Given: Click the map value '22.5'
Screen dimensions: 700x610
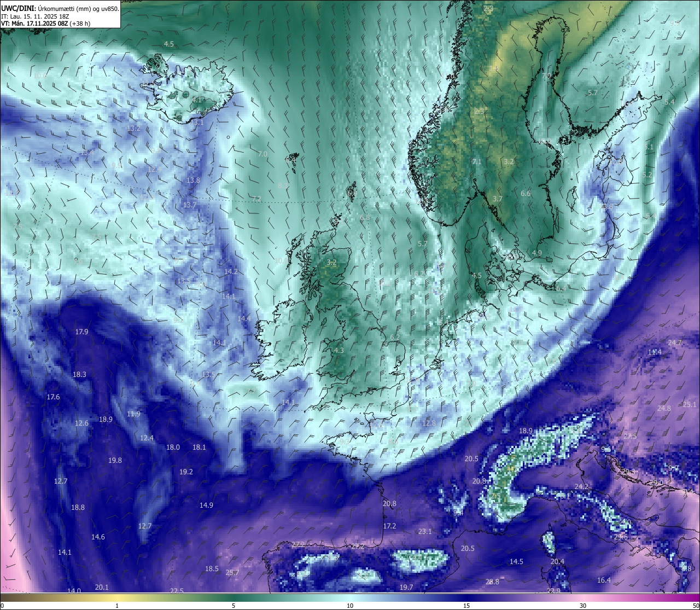Looking at the screenshot, I should 177,590.
